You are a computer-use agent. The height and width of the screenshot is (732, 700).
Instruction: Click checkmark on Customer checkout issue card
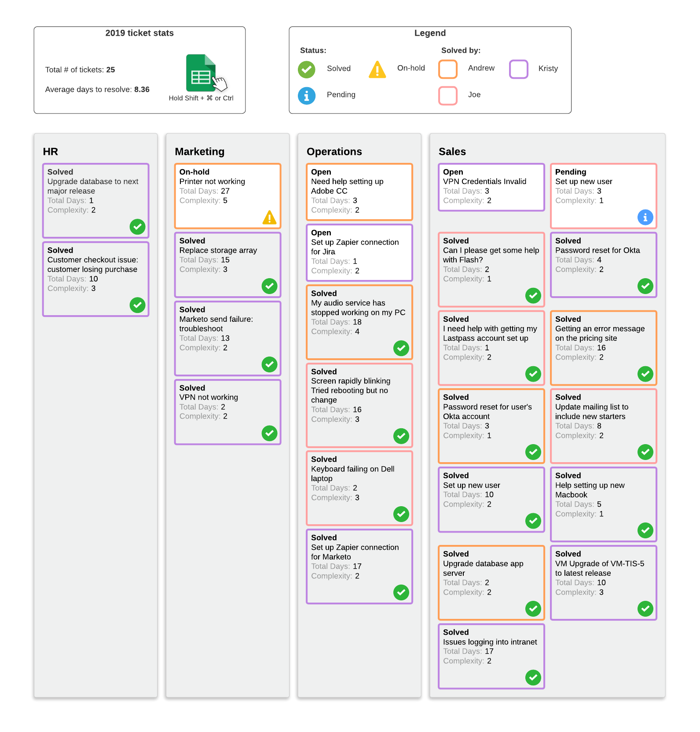137,305
